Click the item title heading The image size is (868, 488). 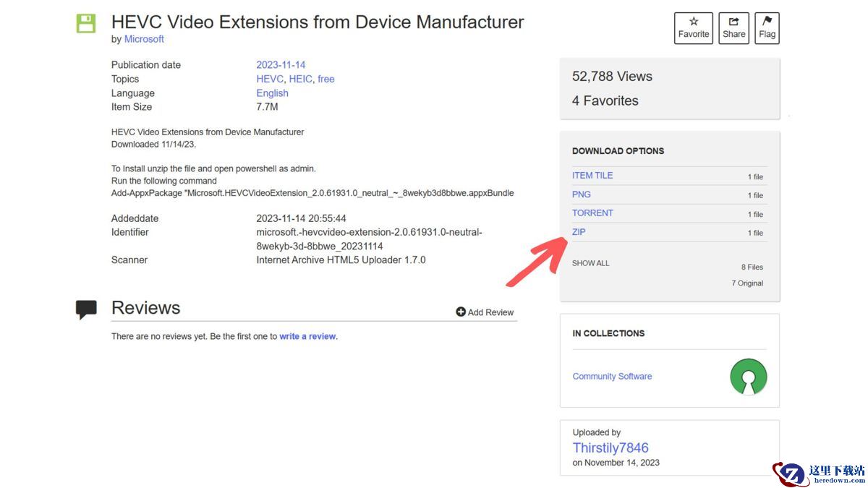[318, 22]
